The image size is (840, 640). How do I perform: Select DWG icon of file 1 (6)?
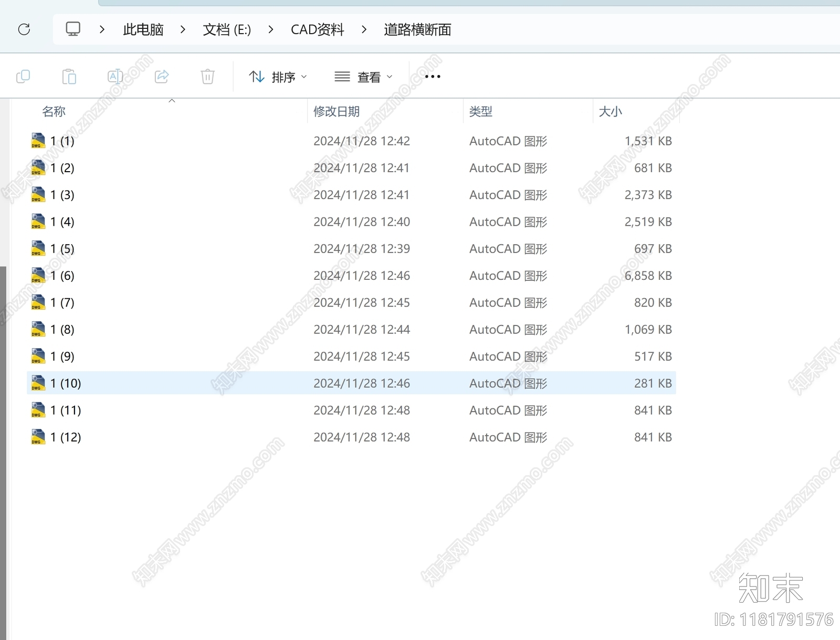pos(38,276)
